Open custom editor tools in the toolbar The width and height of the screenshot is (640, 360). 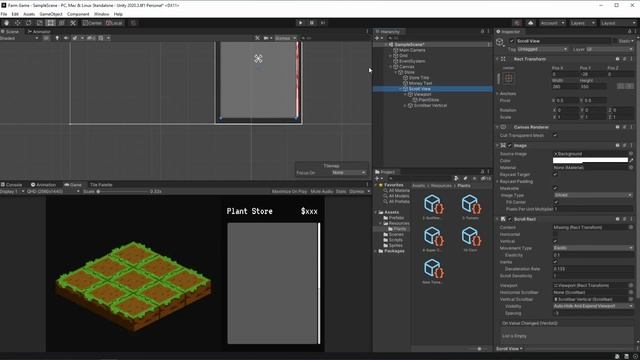point(73,23)
